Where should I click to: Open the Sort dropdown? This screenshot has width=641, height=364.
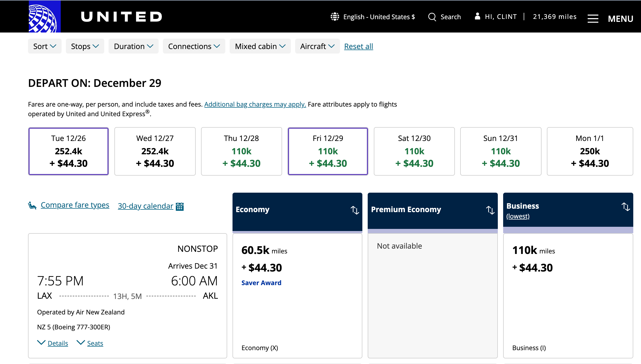45,46
